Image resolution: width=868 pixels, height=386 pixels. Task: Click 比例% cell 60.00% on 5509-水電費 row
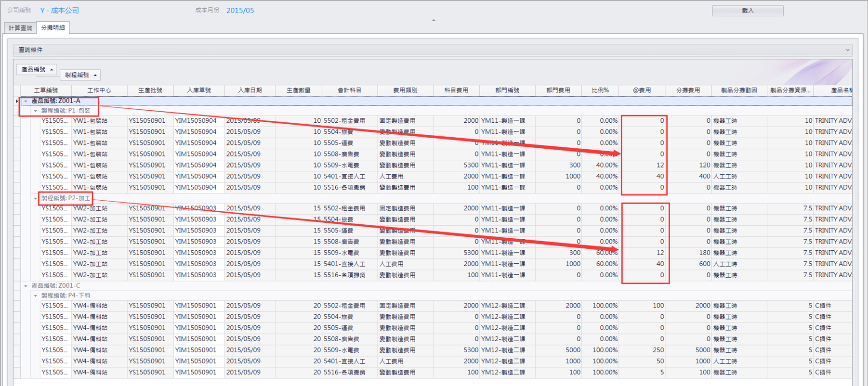600,253
